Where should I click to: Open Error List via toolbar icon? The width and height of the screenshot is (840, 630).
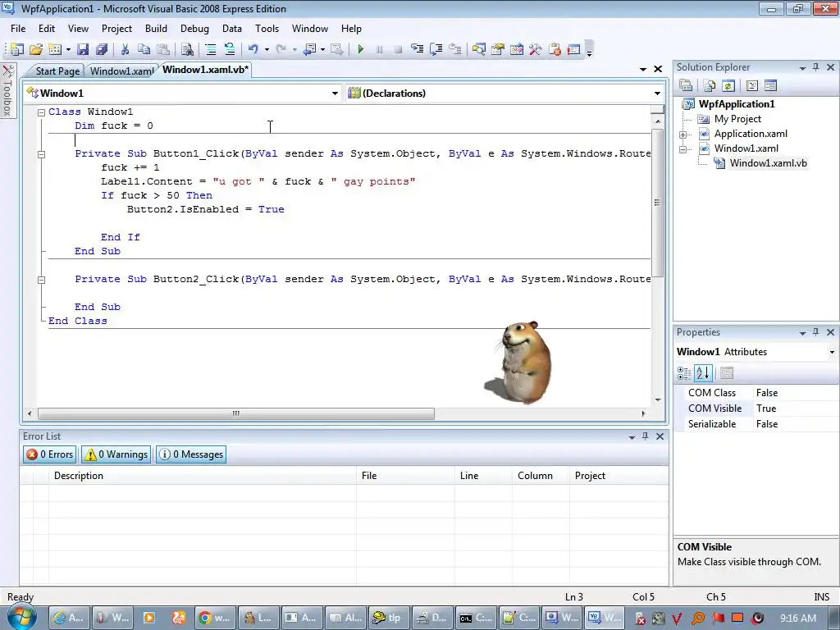pos(555,49)
